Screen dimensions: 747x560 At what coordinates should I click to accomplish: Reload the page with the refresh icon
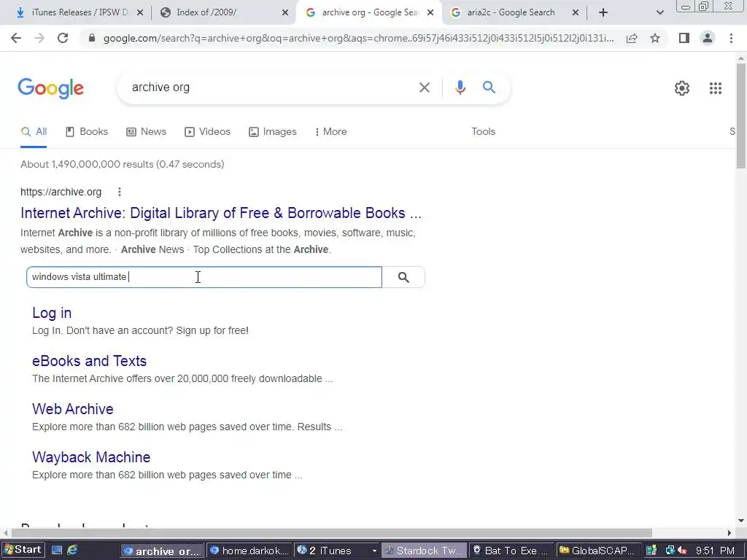click(63, 38)
